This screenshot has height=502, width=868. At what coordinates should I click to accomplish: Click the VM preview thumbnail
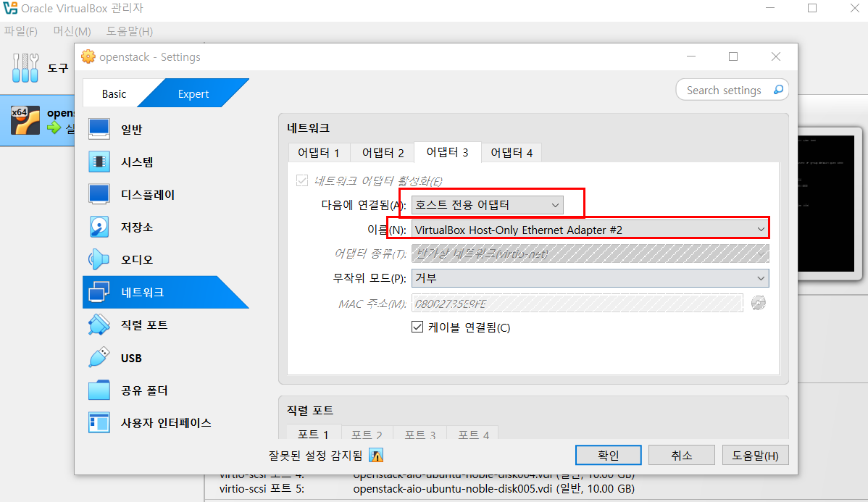point(826,203)
